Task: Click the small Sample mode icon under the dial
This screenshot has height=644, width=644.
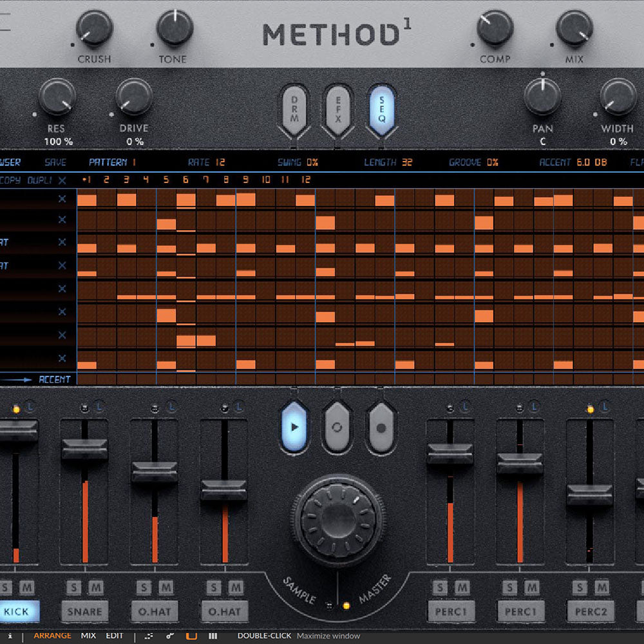Action: (329, 605)
